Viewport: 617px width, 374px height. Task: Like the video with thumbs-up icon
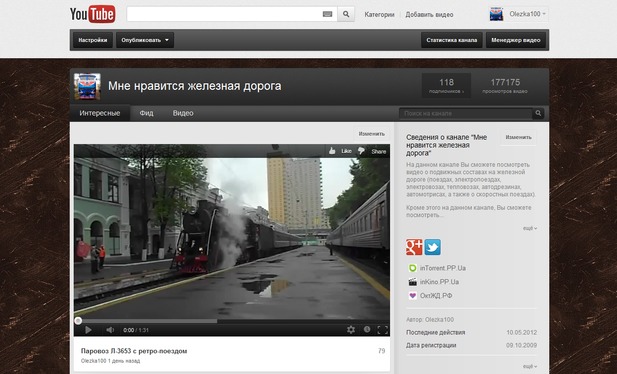(332, 151)
